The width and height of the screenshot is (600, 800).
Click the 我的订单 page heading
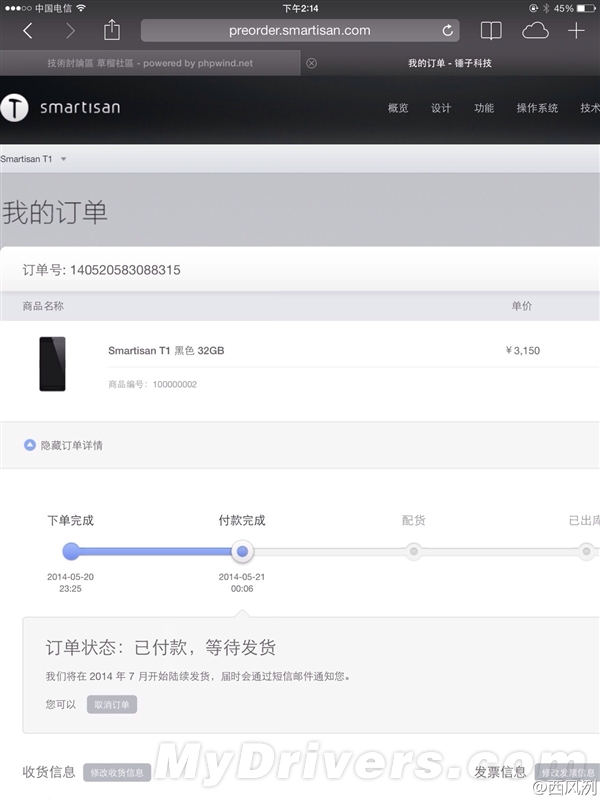(55, 212)
